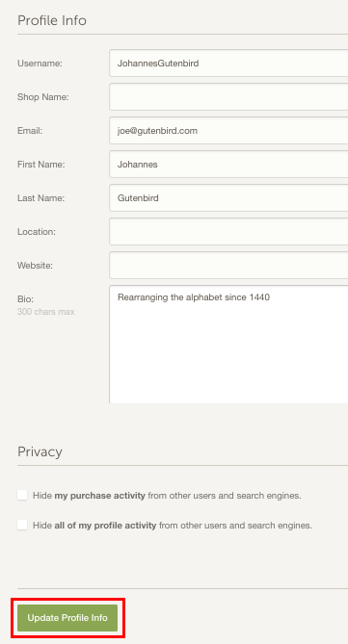Viewport: 348px width, 644px height.
Task: Click the bold 'my purchase activity' label text
Action: coord(100,496)
